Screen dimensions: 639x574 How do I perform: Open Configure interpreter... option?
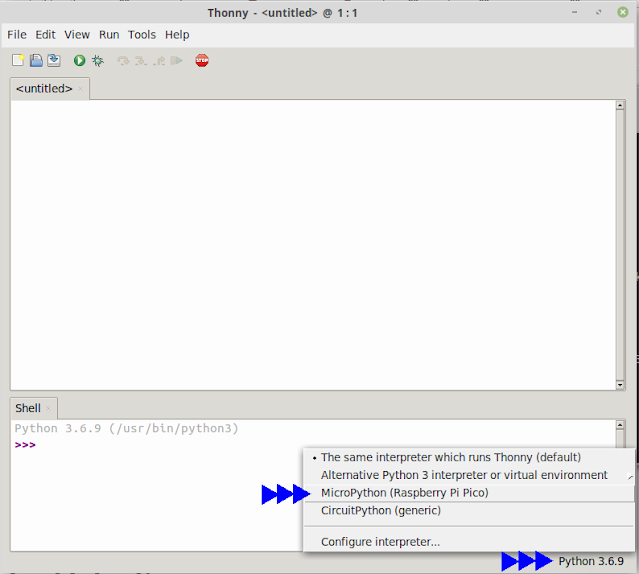[469, 542]
